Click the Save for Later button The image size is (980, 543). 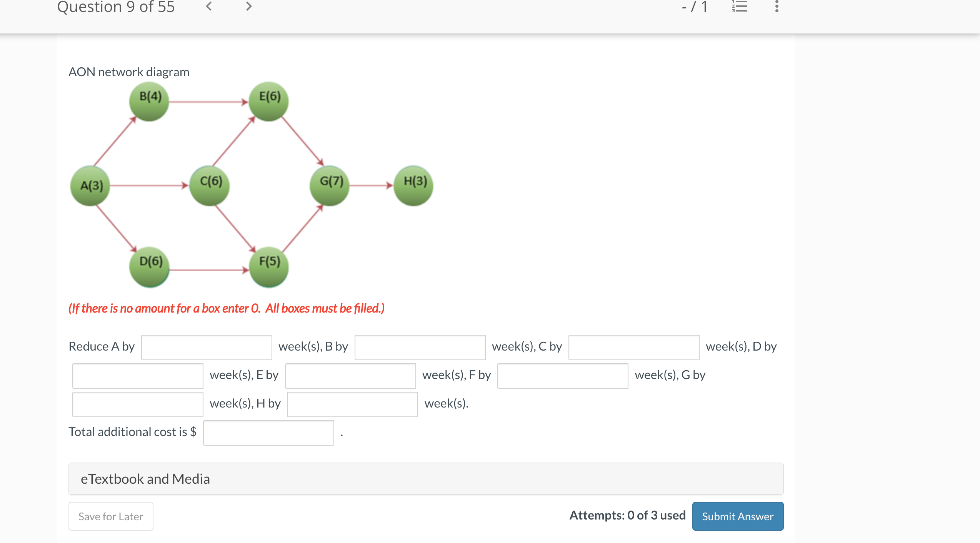point(111,516)
